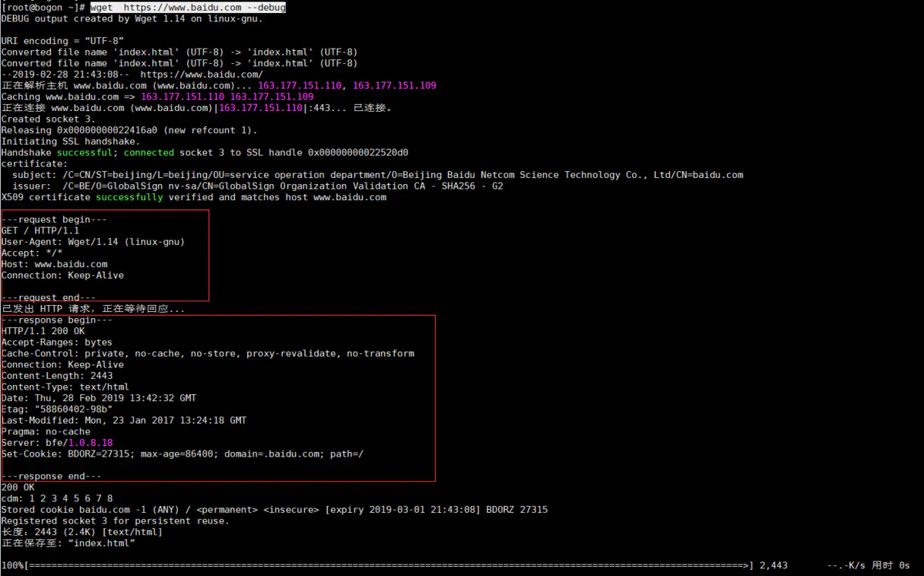Screen dimensions: 924x576
Task: Click the timestamp line '--2019-02-28 21:43:08--'
Action: click(132, 75)
